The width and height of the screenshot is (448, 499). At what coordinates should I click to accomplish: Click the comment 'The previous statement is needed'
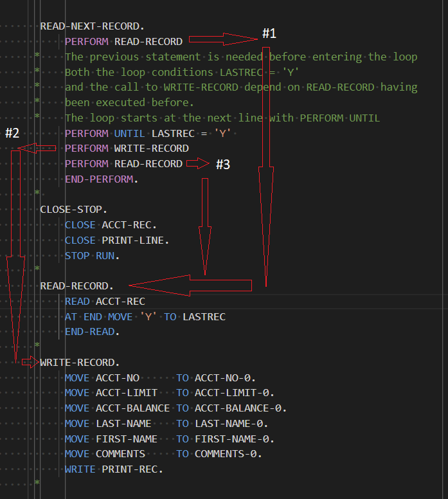tap(163, 57)
